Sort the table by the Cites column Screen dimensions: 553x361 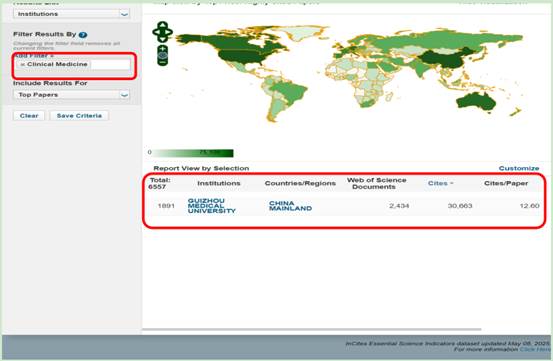click(x=440, y=183)
